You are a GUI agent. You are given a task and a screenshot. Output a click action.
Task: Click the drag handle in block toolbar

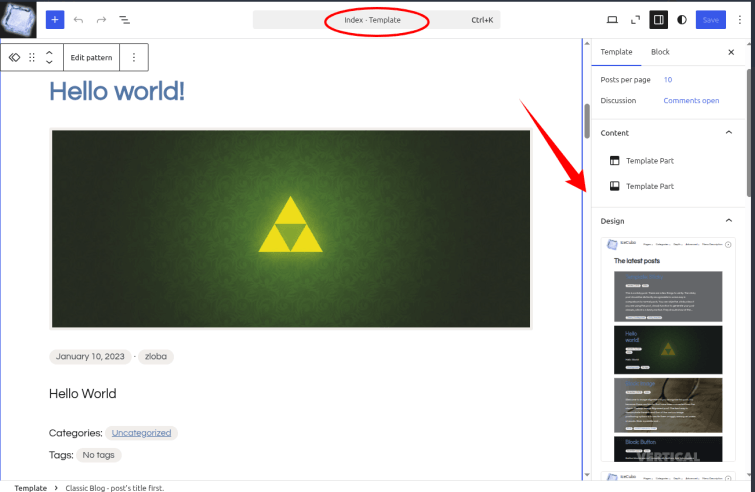click(x=32, y=57)
